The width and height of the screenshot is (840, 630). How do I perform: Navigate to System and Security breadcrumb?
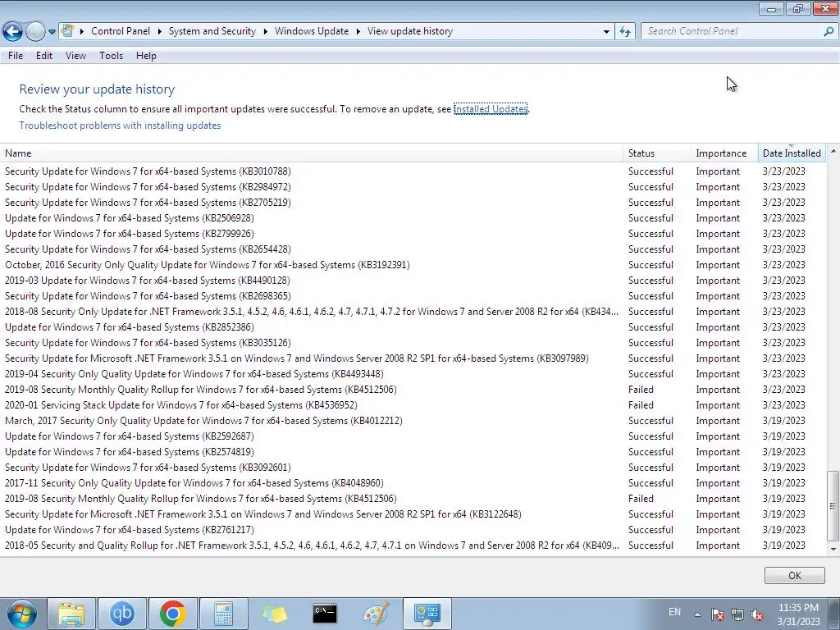tap(212, 31)
